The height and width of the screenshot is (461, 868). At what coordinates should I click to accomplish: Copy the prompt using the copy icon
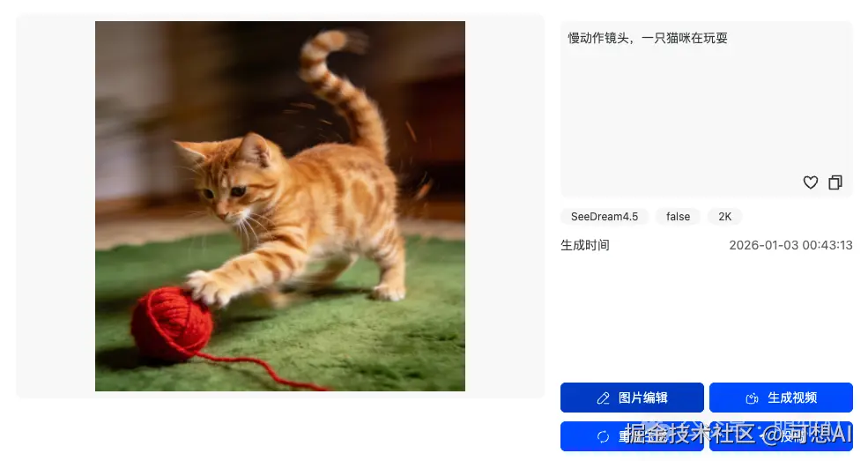click(x=835, y=182)
